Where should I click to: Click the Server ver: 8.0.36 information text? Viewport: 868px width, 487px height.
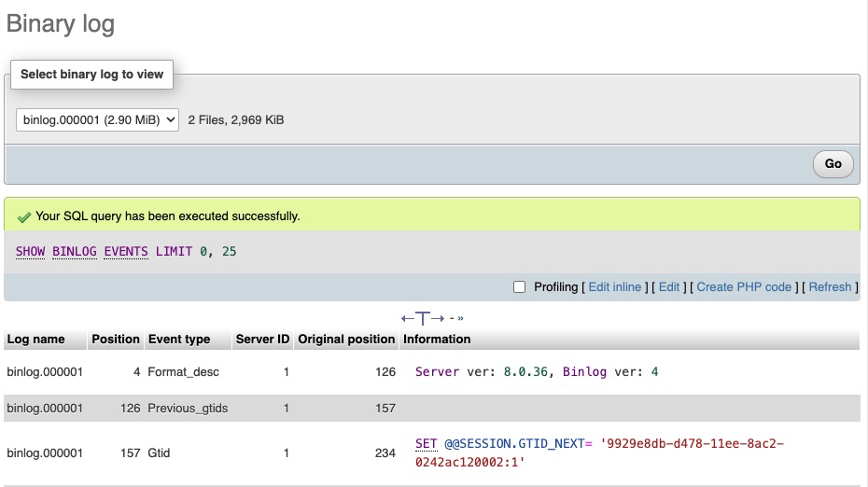point(537,372)
